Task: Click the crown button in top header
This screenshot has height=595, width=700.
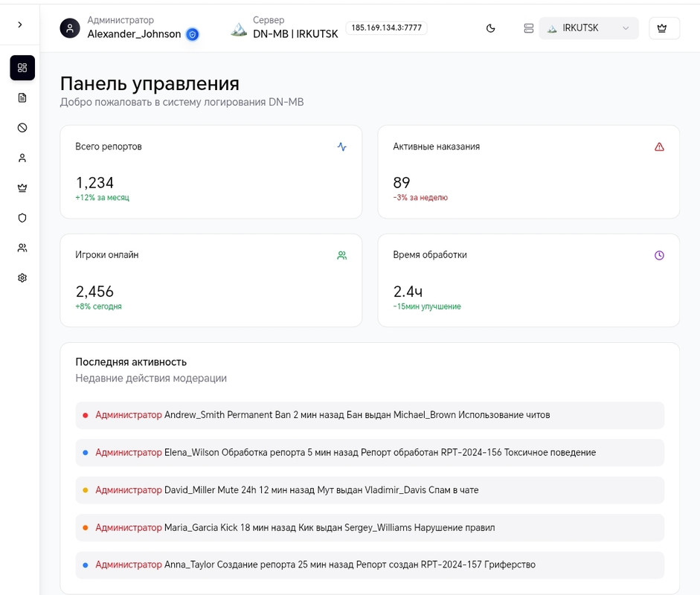Action: (664, 28)
